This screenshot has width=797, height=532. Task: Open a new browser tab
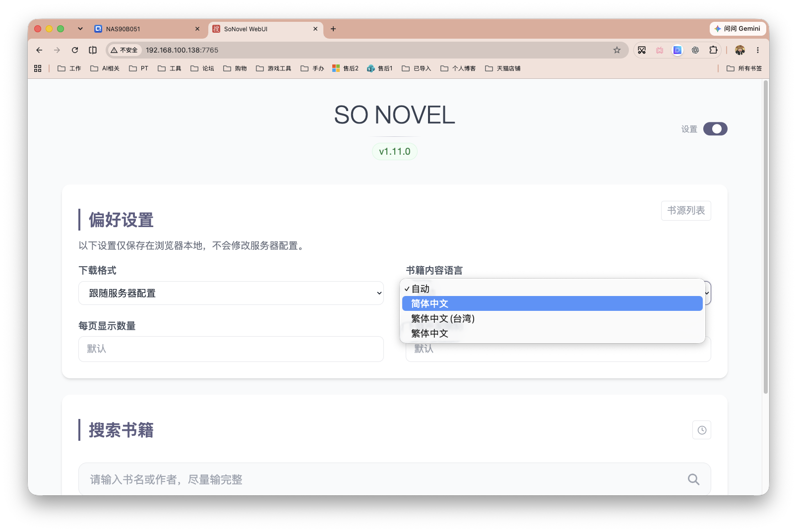[333, 29]
